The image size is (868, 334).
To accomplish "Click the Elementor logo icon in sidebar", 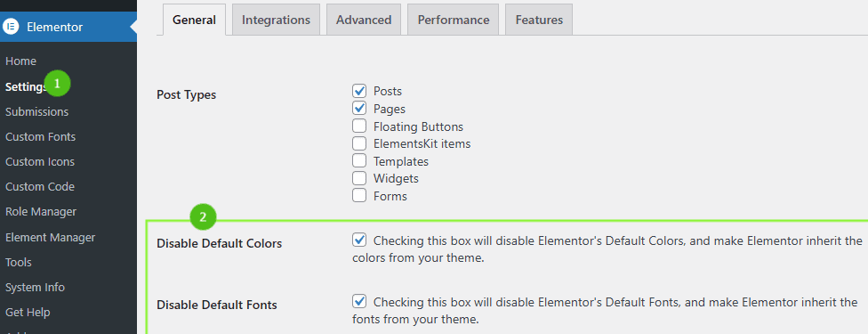I will pyautogui.click(x=11, y=27).
